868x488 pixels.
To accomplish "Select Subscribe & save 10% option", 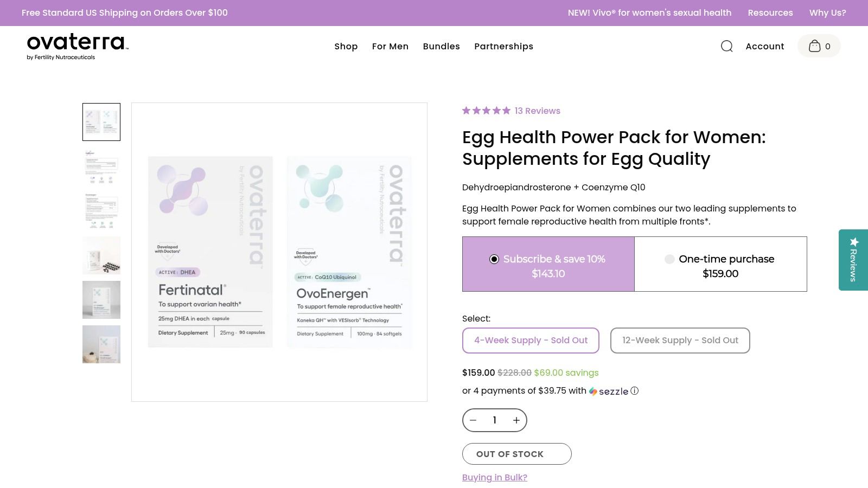I will click(x=548, y=264).
